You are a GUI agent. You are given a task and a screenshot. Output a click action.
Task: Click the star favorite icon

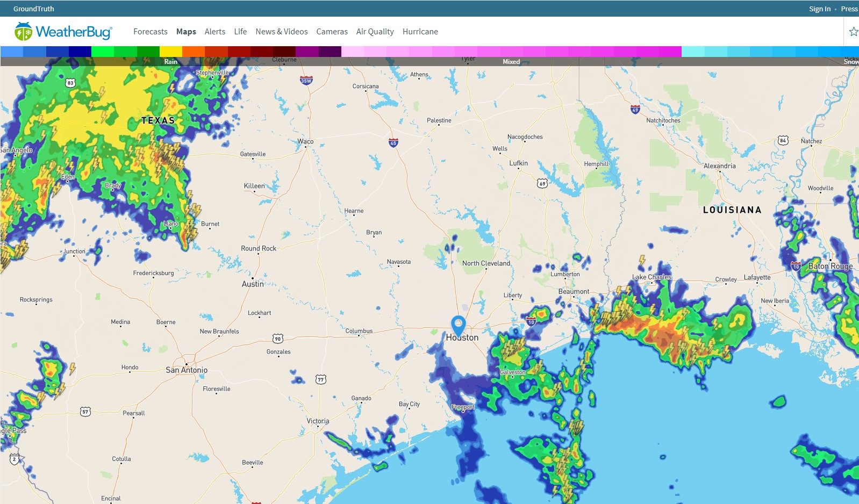(853, 32)
